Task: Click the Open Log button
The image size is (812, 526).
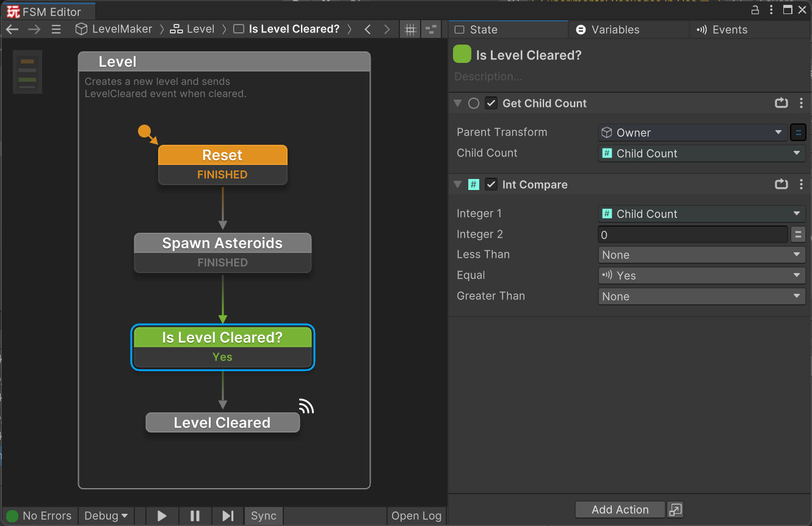Action: 416,516
